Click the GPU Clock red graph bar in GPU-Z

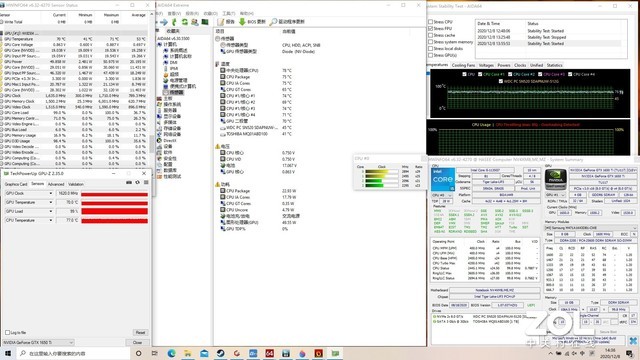114,193
